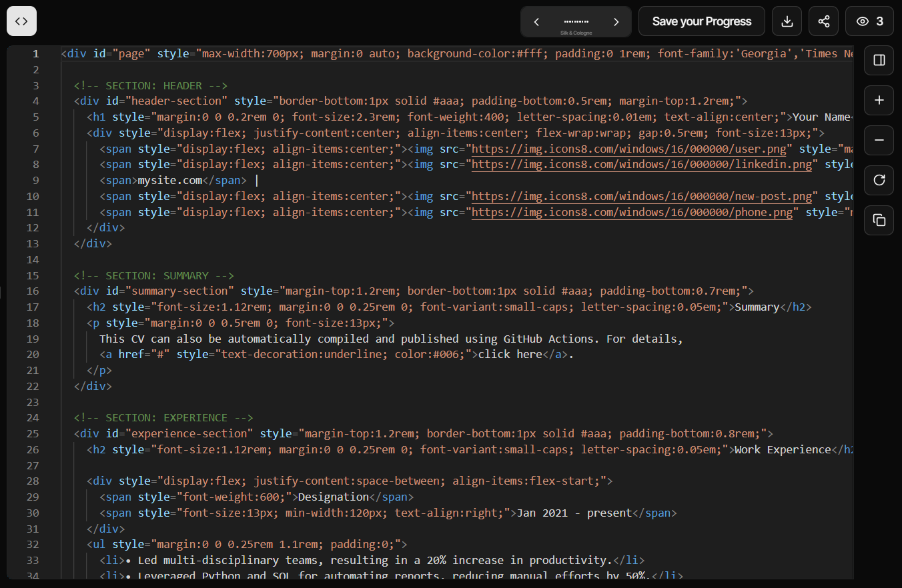Click line number 28 in gutter
902x588 pixels.
pos(33,481)
